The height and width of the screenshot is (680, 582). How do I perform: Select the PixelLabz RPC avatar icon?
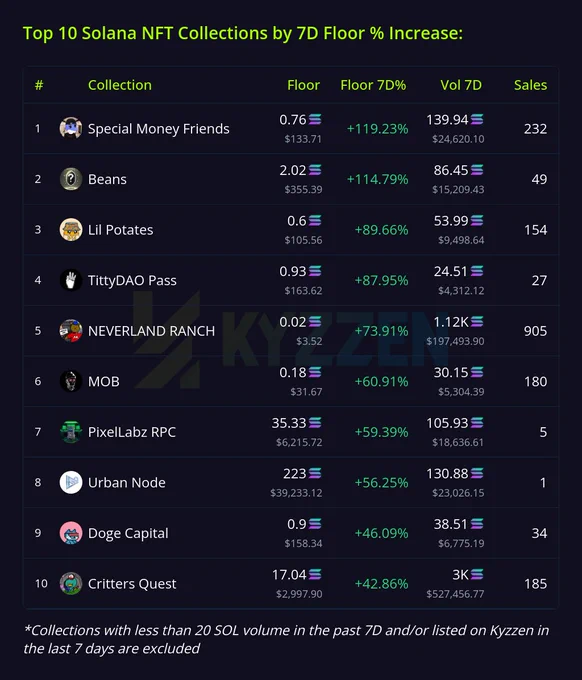click(71, 432)
